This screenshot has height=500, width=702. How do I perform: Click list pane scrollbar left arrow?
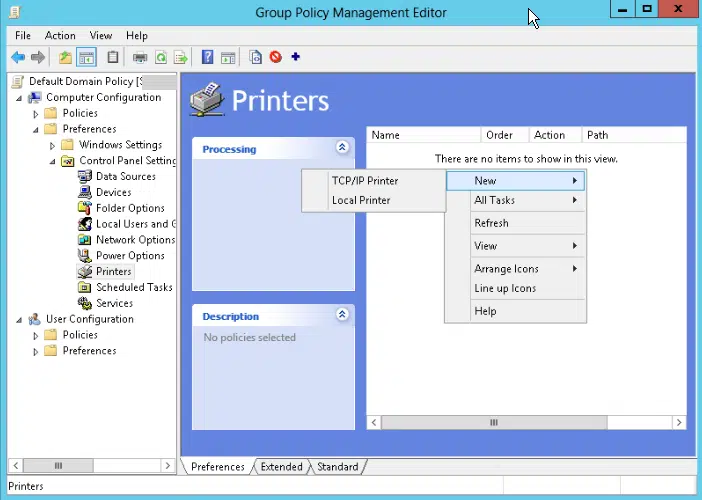coord(374,422)
